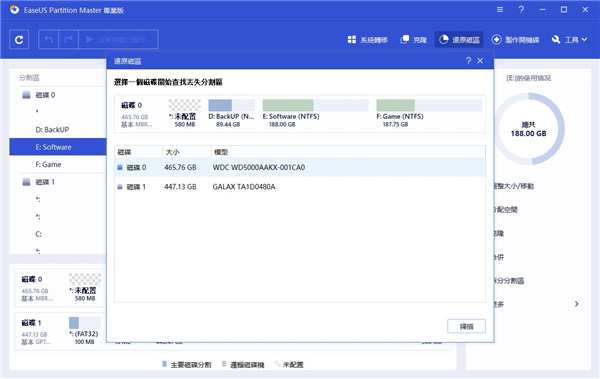Select E: Software in left tree

coord(58,147)
